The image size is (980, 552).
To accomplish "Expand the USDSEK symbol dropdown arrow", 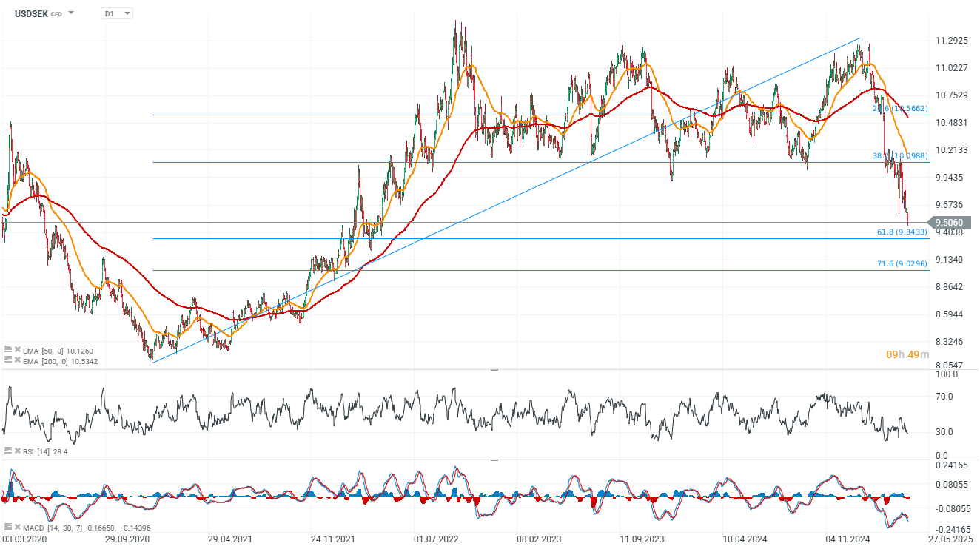I will tap(71, 13).
